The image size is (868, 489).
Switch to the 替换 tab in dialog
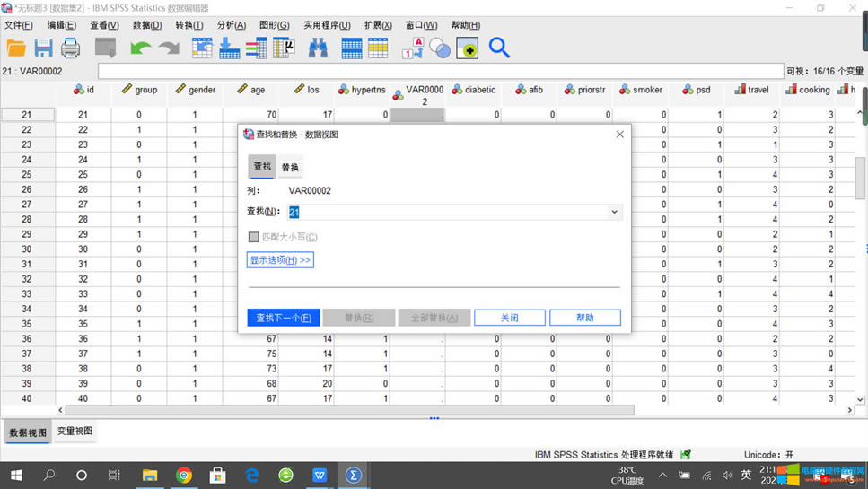pyautogui.click(x=290, y=167)
